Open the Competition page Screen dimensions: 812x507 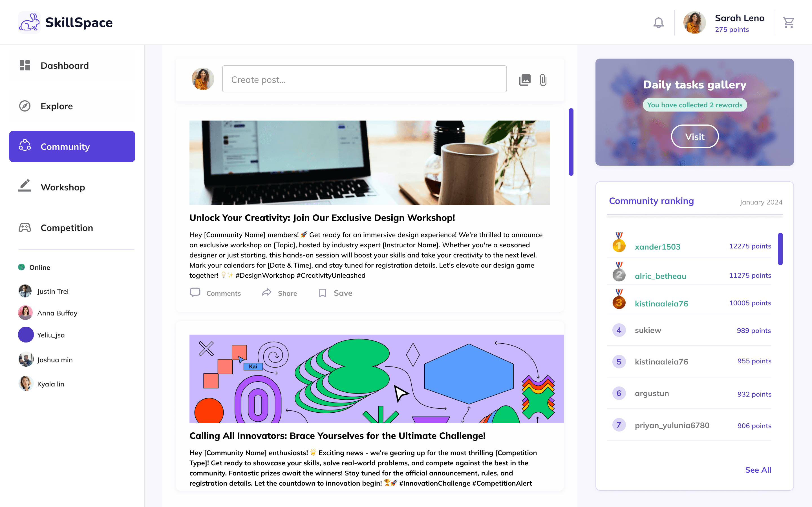coord(72,228)
